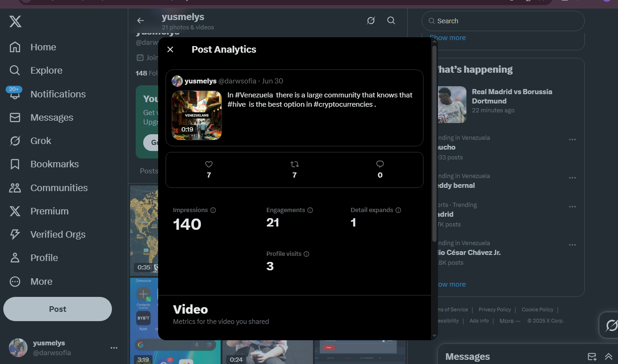Click the #cryptocurrencies hashtag in the post

pyautogui.click(x=343, y=104)
